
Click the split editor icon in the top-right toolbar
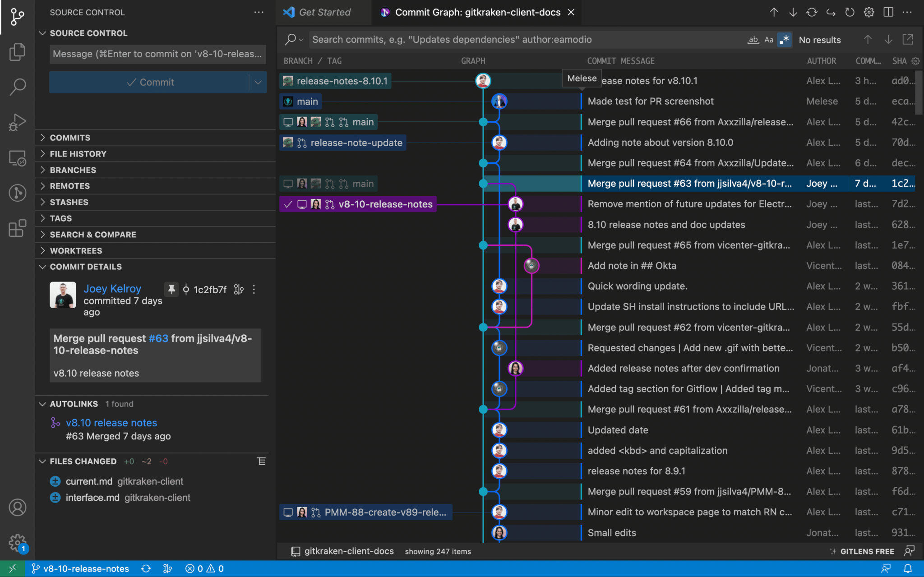[888, 12]
